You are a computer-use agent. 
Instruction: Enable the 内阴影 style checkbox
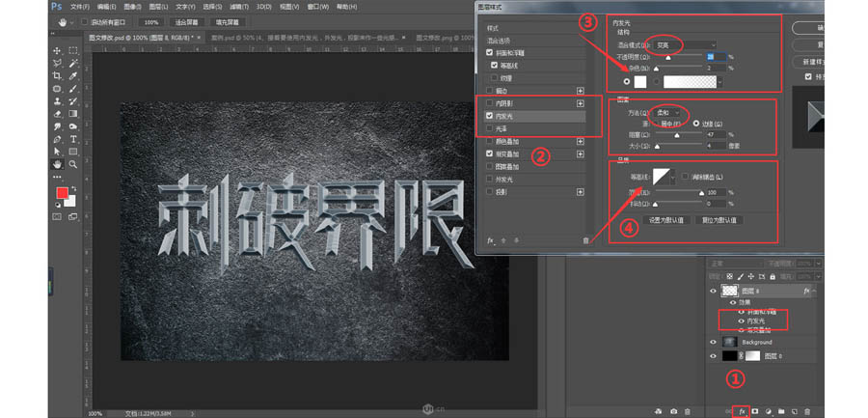tap(489, 103)
